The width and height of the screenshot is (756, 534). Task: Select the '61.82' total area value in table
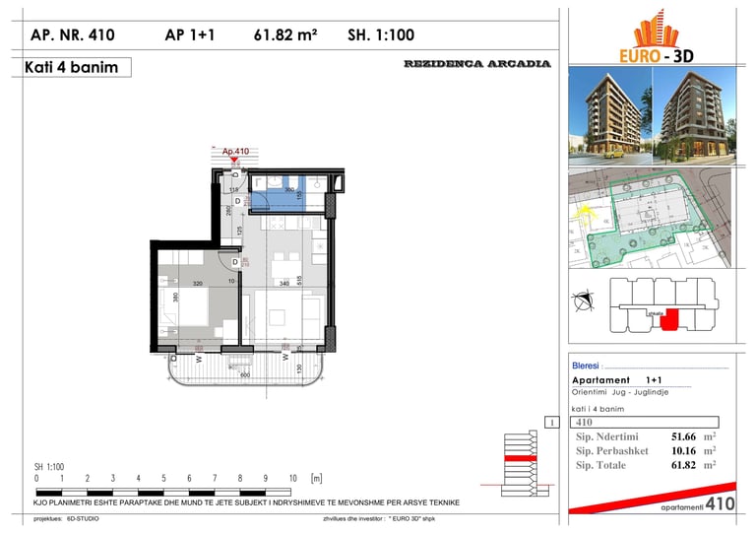[x=684, y=465]
